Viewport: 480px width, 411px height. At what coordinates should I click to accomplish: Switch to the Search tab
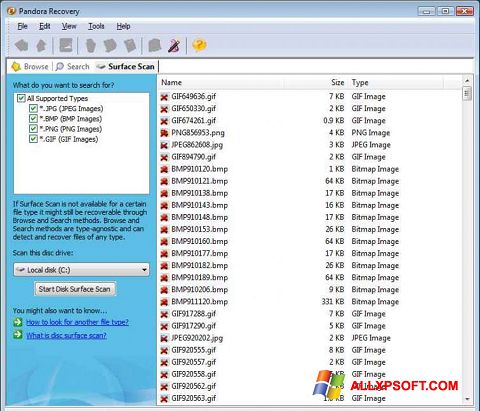(x=73, y=66)
